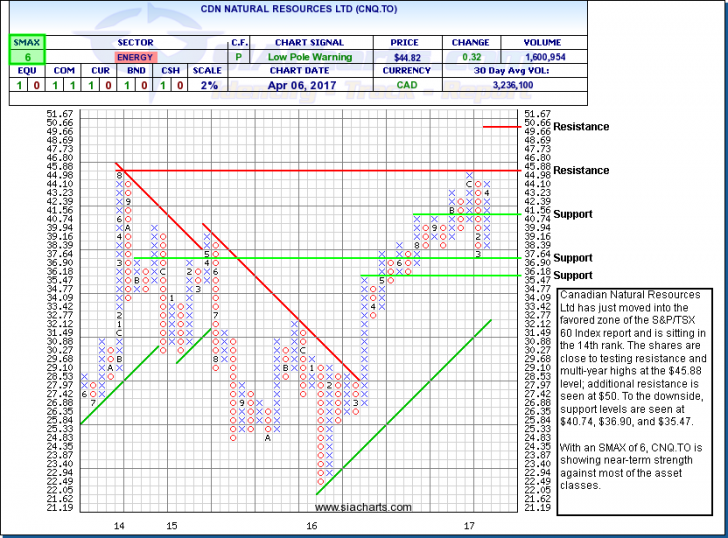
Task: Click the 15 year marker on x-axis
Action: point(171,525)
